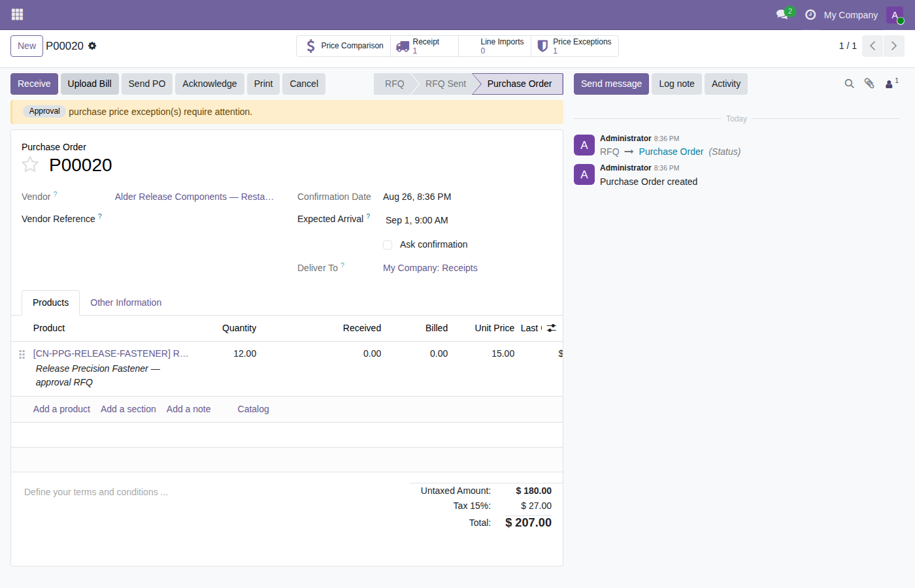Toggle the Ask confirmation checkbox
This screenshot has height=588, width=915.
click(388, 245)
